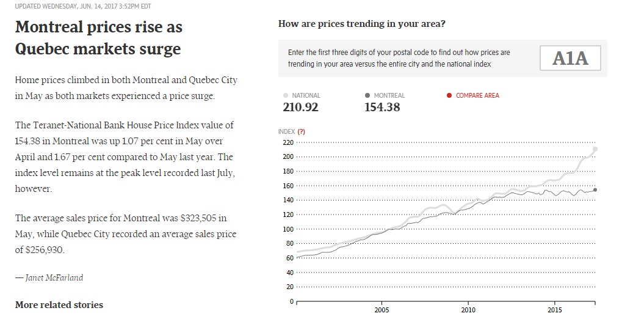Viewport: 644px width, 316px height.
Task: Click the Montreal index value 154.38
Action: pos(382,108)
